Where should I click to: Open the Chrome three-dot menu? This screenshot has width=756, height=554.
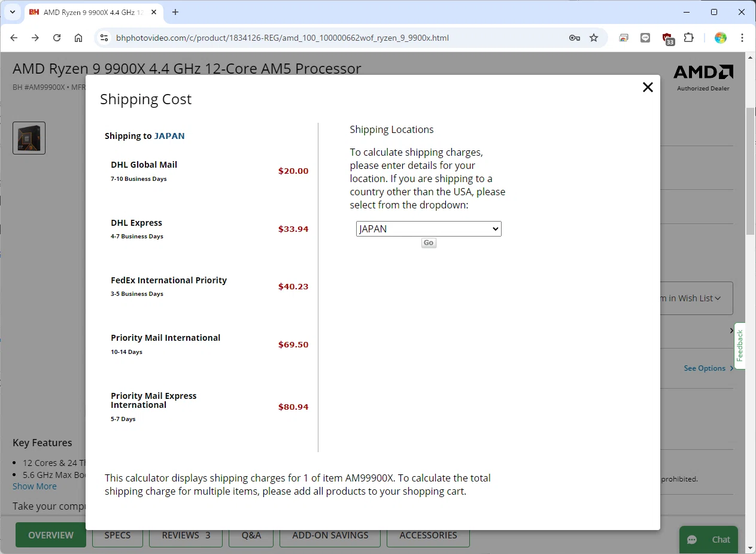click(742, 38)
